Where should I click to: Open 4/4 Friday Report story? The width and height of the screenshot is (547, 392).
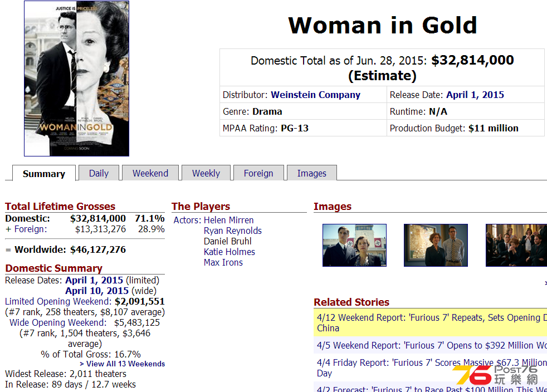click(x=432, y=368)
